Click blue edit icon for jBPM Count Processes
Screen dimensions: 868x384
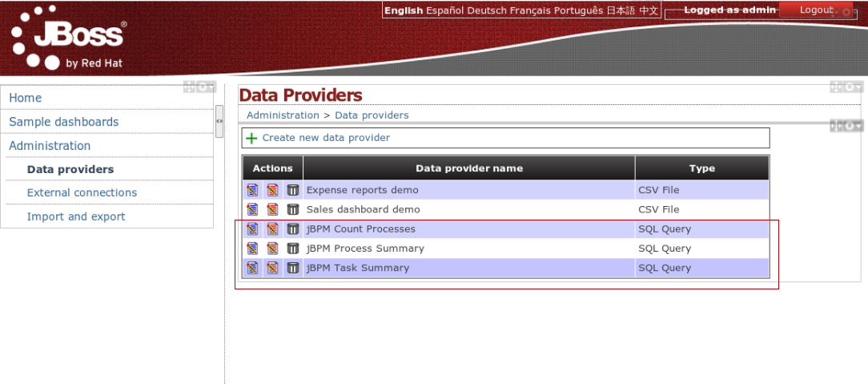pos(252,228)
